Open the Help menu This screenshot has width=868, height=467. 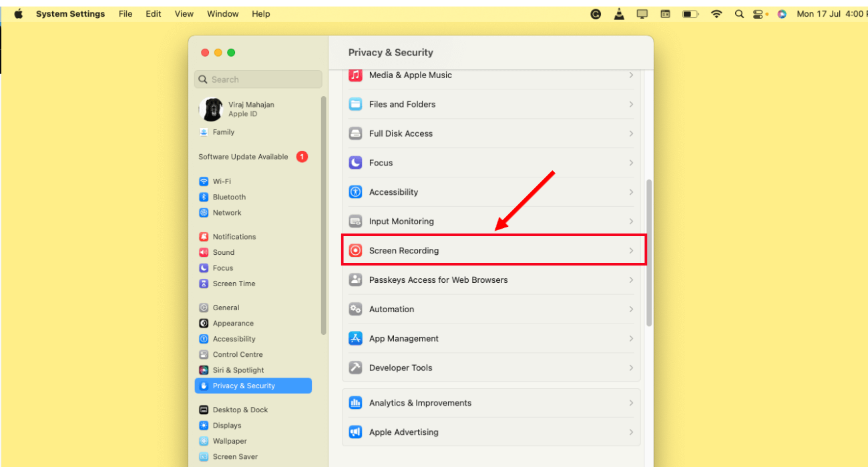click(x=261, y=13)
